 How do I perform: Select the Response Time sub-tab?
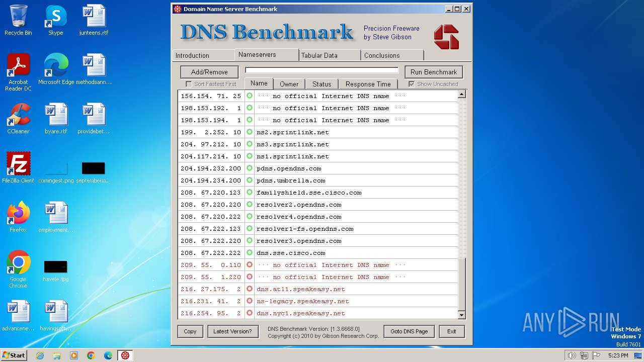368,84
